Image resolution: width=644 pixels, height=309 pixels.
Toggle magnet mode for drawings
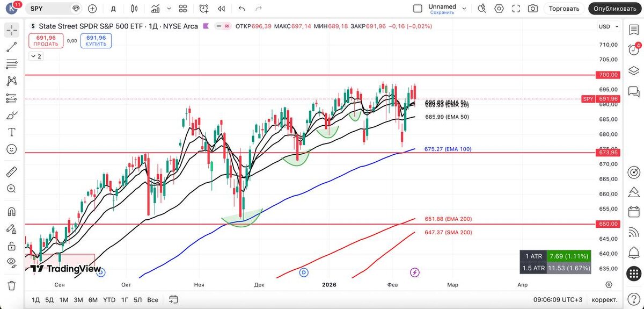pos(12,211)
